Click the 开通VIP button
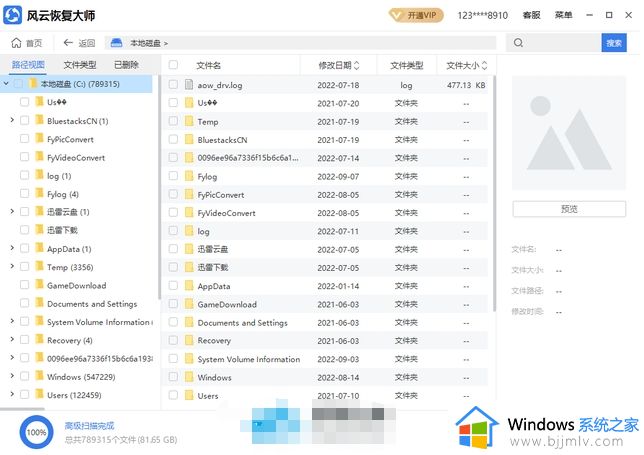The width and height of the screenshot is (644, 455). (x=416, y=16)
